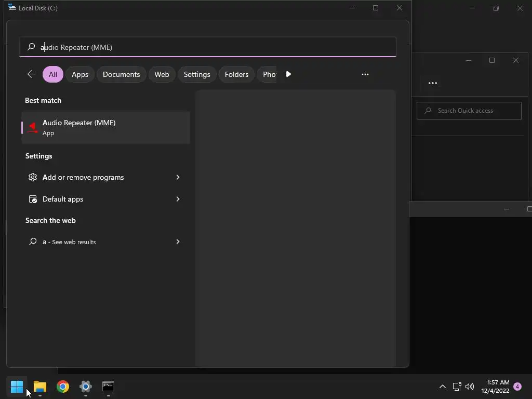This screenshot has height=399, width=532.
Task: Show hidden icons in the system tray
Action: (x=443, y=386)
